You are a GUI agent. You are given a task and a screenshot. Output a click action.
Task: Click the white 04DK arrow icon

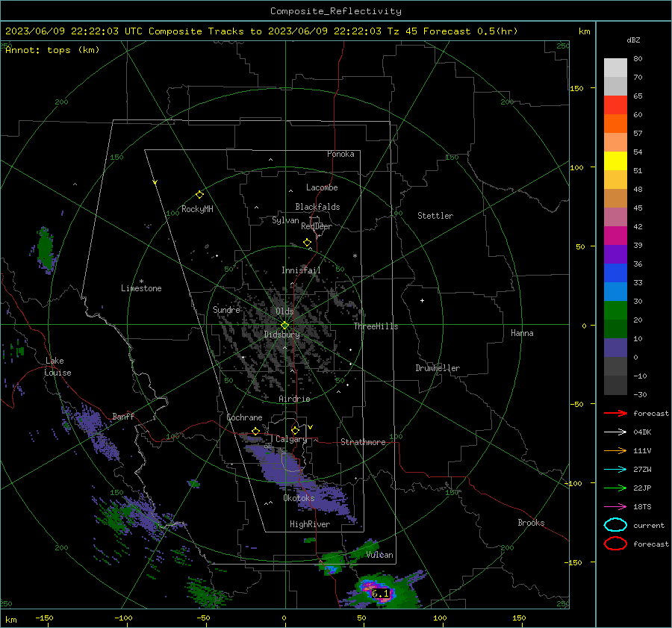tap(615, 432)
